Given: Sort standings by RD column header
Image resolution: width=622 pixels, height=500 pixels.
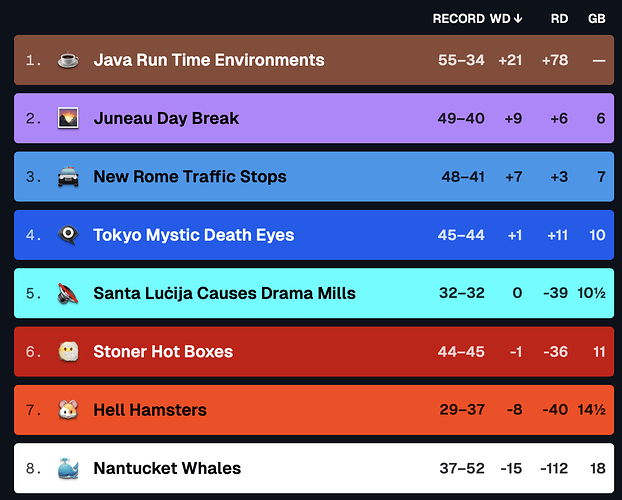Looking at the screenshot, I should point(559,19).
